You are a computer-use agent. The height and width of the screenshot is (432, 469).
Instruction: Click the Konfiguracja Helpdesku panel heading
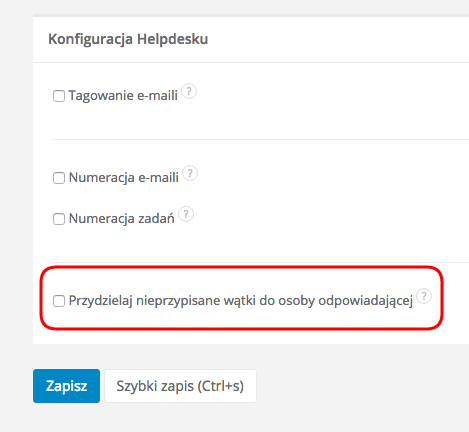[128, 39]
